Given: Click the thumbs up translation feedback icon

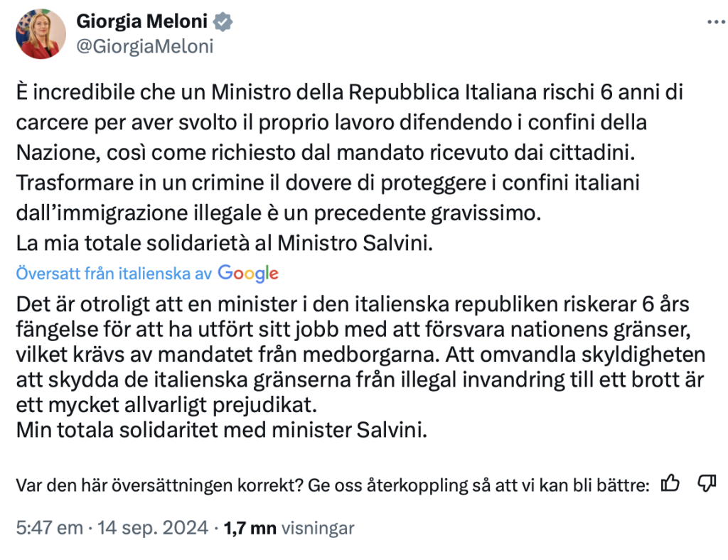Looking at the screenshot, I should (670, 484).
